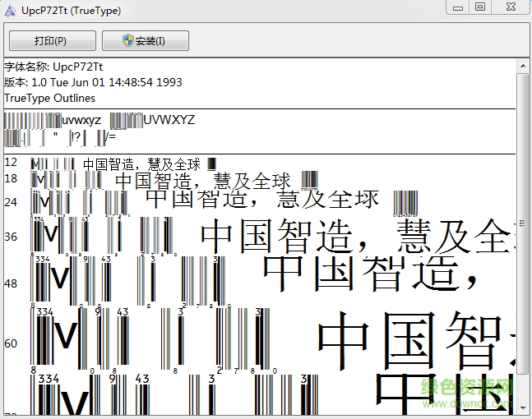The width and height of the screenshot is (532, 419).
Task: Click the 安装(I) install button
Action: [x=146, y=41]
